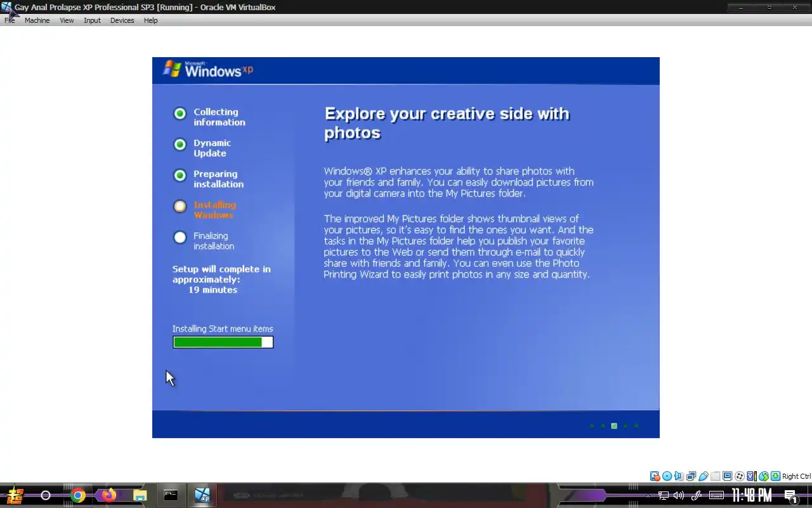Screen dimensions: 812x508
Task: Click the Preparing installation step indicator
Action: pos(180,175)
